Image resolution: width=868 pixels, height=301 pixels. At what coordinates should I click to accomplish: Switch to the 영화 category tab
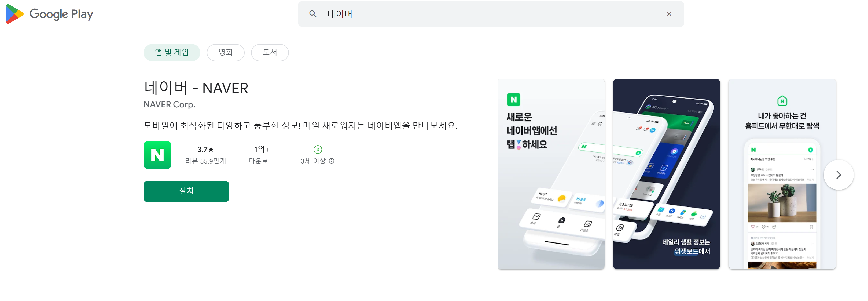(x=225, y=52)
